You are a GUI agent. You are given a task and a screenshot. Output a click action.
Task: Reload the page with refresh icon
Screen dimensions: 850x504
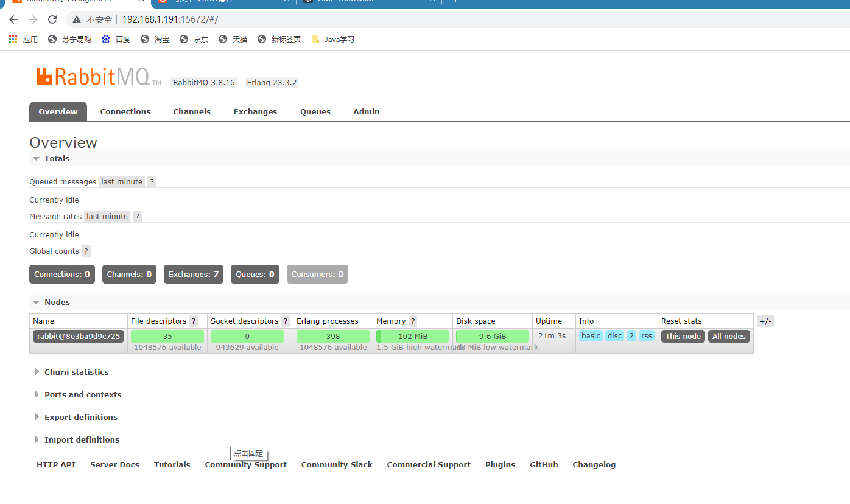pyautogui.click(x=52, y=19)
